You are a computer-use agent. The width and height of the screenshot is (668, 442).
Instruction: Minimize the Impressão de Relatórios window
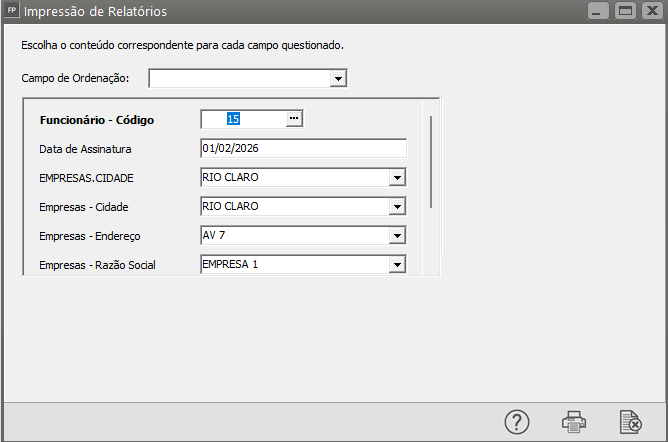(x=598, y=12)
